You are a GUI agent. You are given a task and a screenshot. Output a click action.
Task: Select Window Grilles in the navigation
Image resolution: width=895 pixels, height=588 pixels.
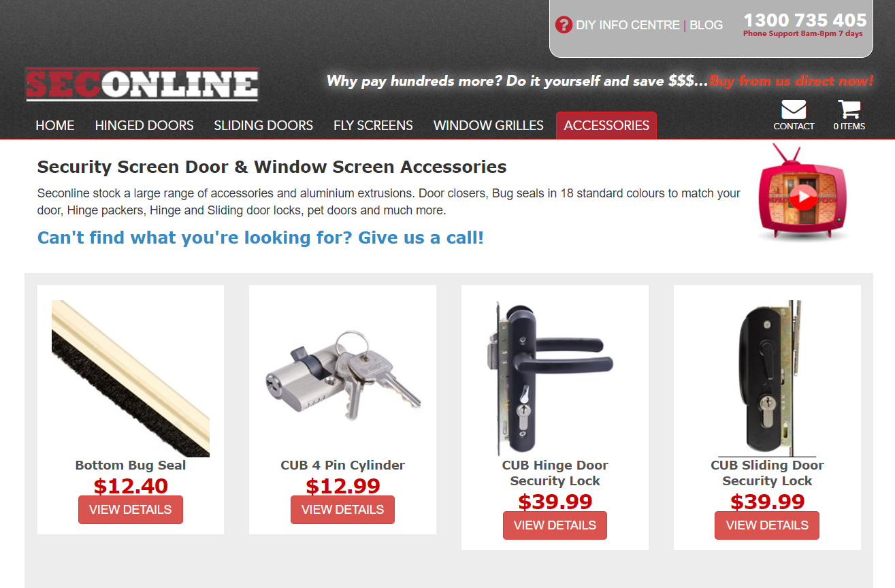(489, 125)
